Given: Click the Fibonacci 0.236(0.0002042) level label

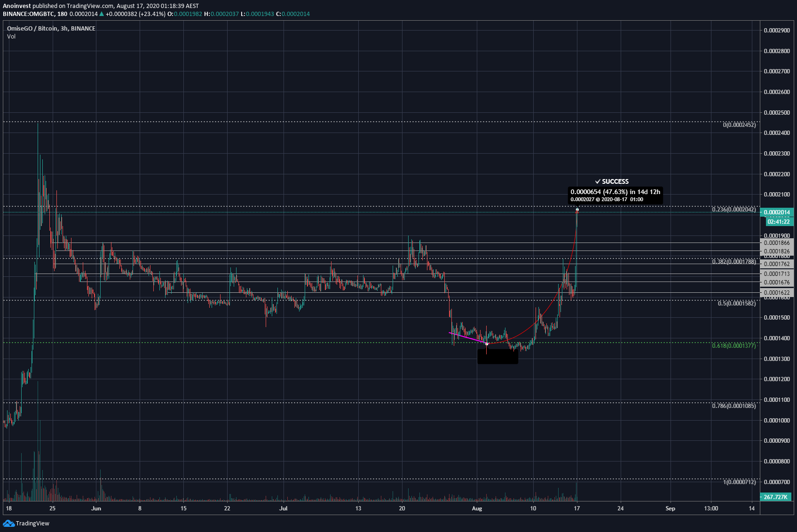Looking at the screenshot, I should 734,210.
